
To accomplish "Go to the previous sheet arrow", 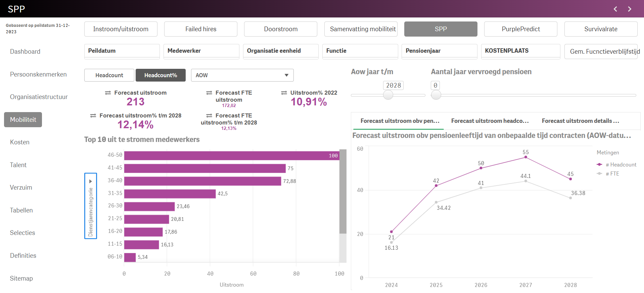I will [x=615, y=9].
